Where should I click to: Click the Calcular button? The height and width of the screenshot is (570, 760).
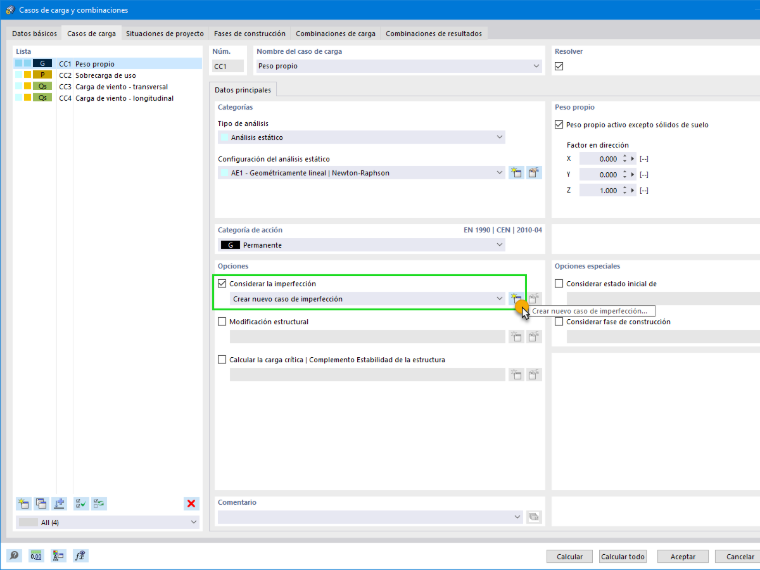pyautogui.click(x=570, y=556)
